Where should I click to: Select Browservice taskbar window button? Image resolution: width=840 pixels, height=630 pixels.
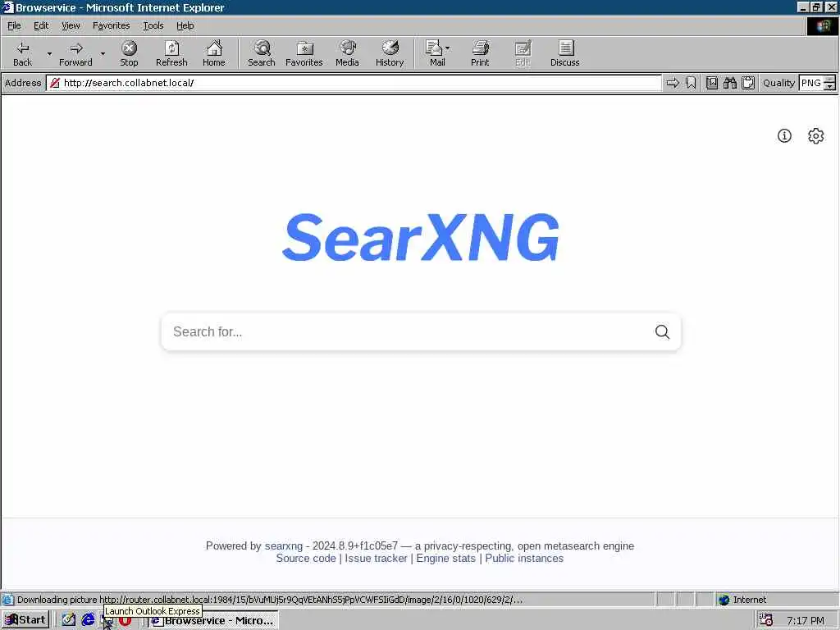click(213, 620)
